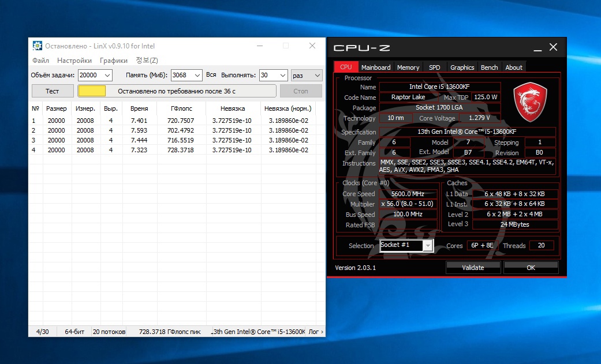
Task: Click the 64-бит status bar entry
Action: click(74, 332)
